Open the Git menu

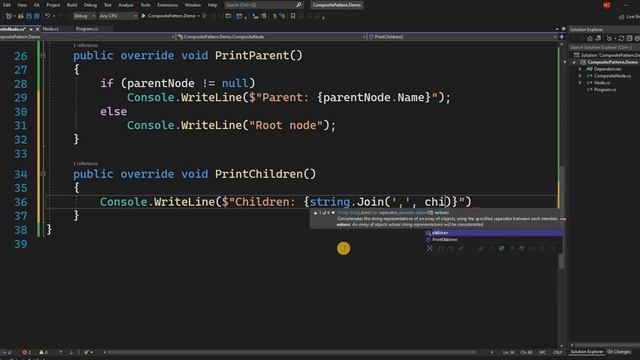pyautogui.click(x=37, y=5)
